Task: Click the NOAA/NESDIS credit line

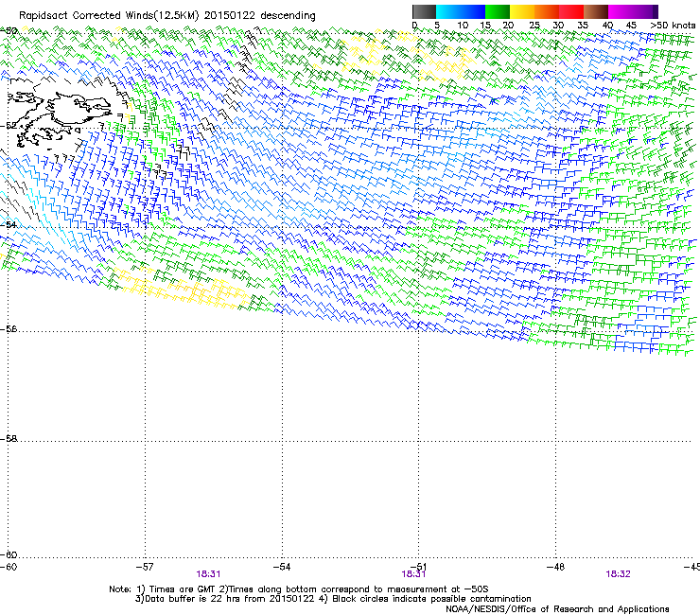Action: click(x=557, y=609)
